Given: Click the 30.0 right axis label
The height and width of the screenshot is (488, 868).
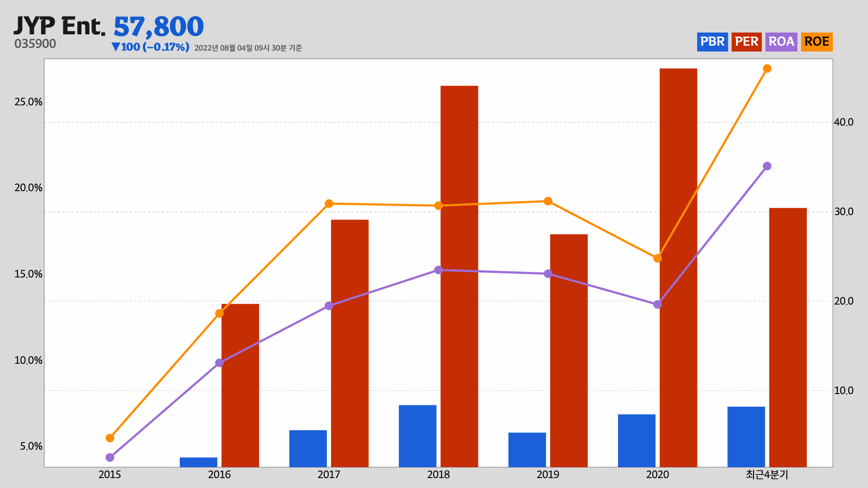Looking at the screenshot, I should 844,212.
